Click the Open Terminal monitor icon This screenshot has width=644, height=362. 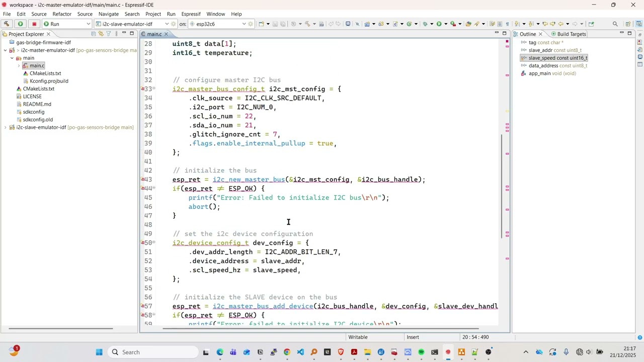(348, 24)
